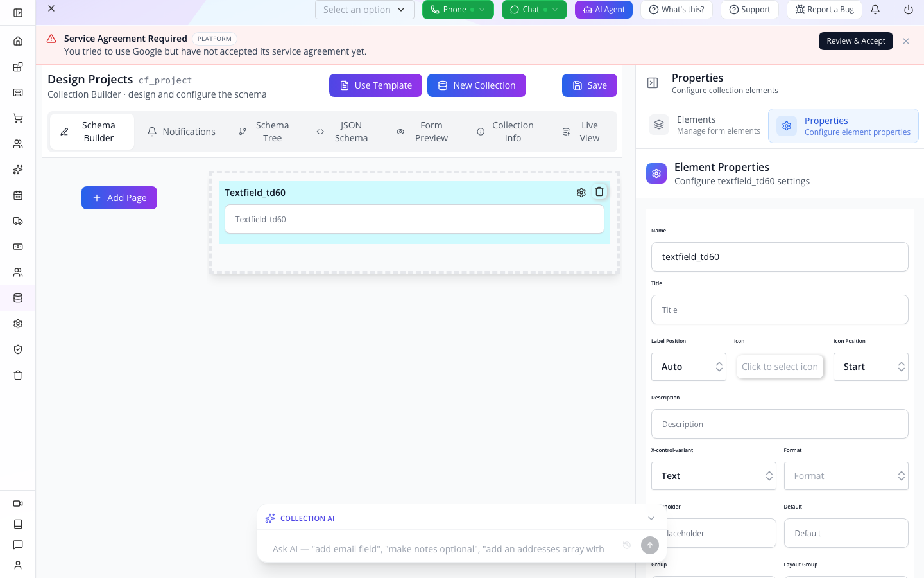The height and width of the screenshot is (578, 924).
Task: Open the book sidebar icon
Action: coord(18,524)
